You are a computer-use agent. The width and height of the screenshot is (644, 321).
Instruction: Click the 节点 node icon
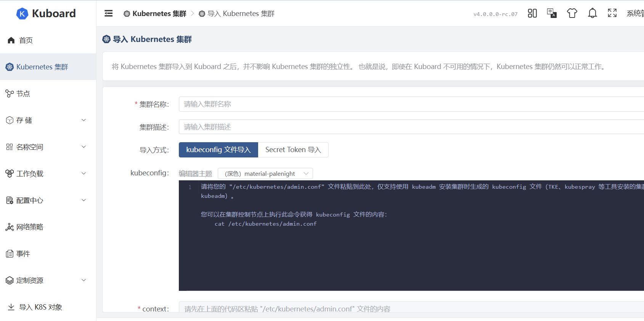click(x=10, y=93)
